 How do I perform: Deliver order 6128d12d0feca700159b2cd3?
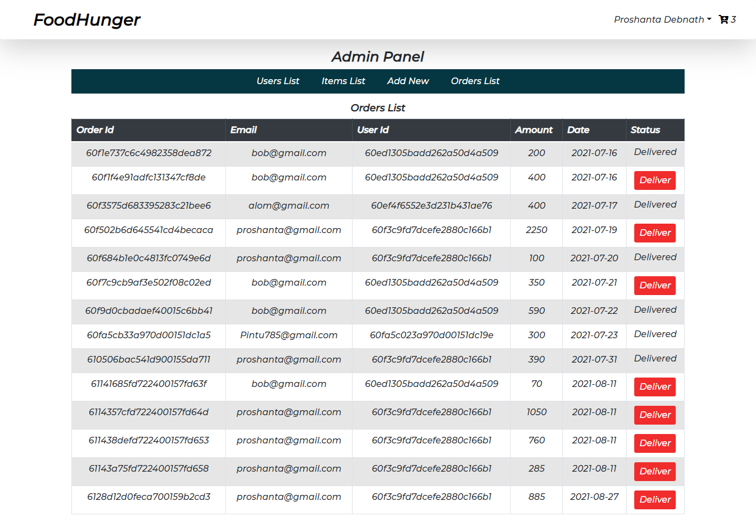(x=655, y=499)
